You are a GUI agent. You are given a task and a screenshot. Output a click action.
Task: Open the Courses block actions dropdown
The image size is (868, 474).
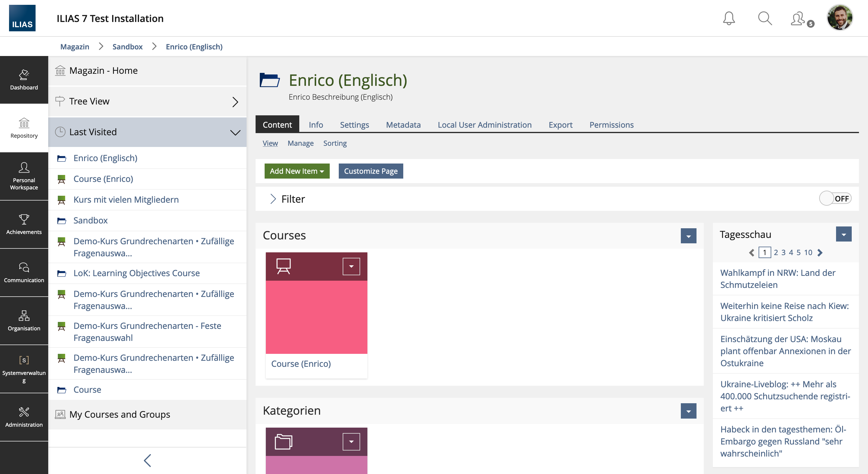[x=688, y=236]
